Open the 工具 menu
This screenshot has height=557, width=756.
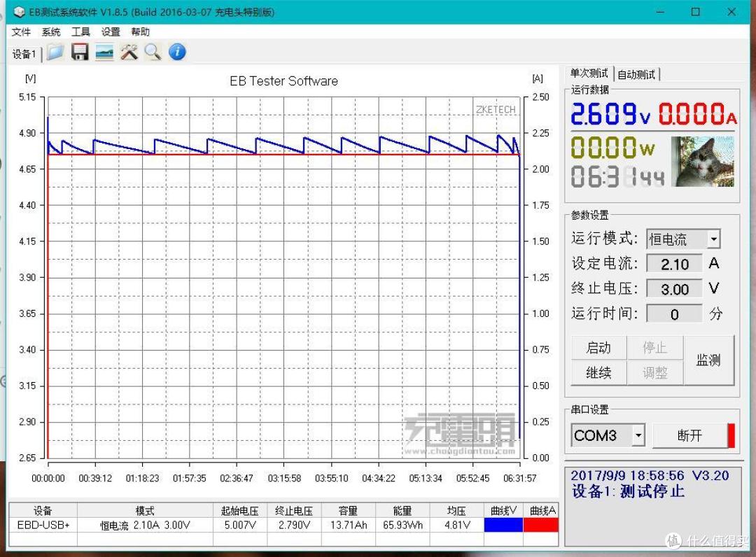81,31
